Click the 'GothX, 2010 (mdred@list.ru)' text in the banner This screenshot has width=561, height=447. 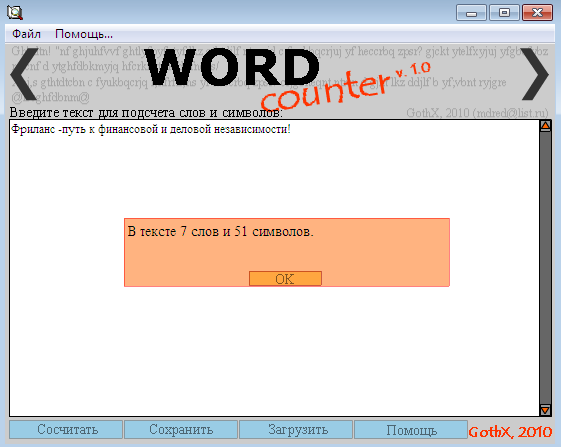(477, 113)
